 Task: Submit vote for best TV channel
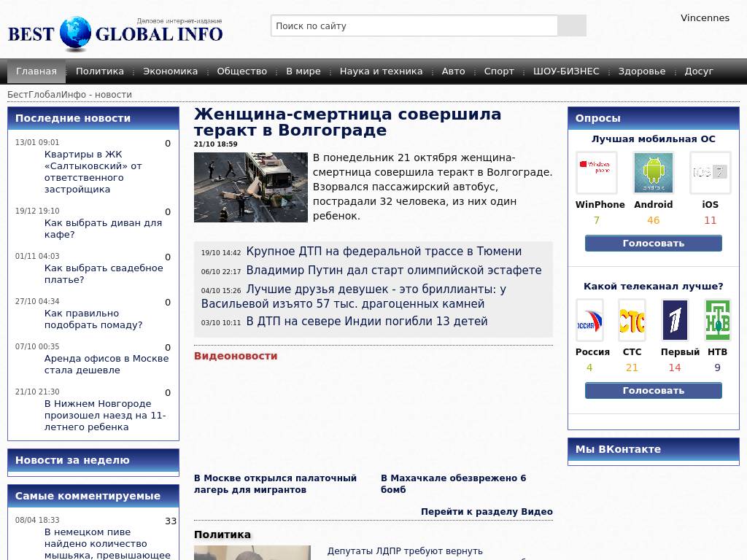tap(653, 391)
